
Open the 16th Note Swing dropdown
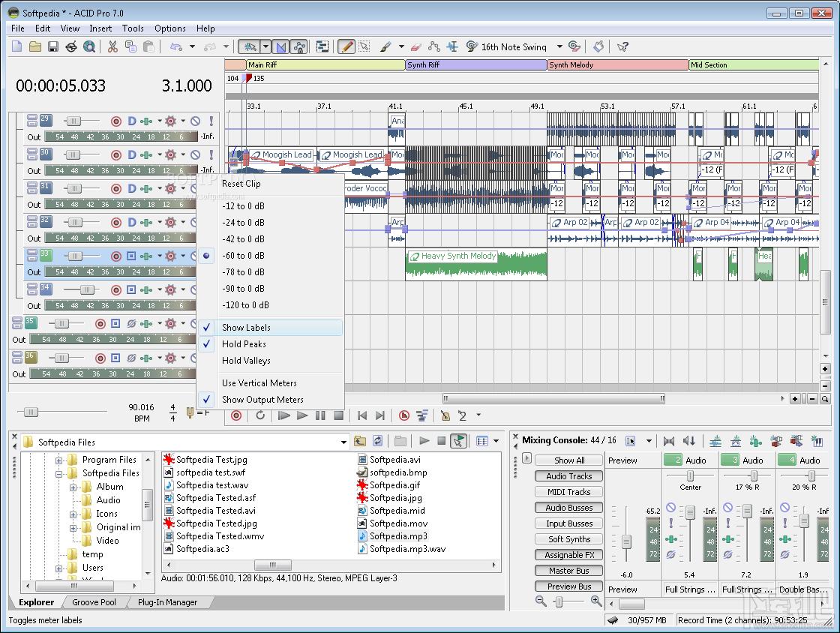coord(559,46)
